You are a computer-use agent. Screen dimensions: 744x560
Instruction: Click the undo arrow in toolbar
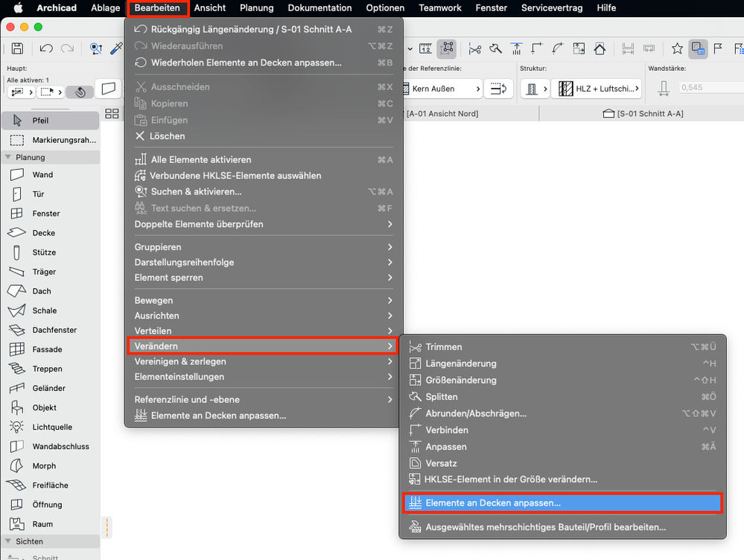pyautogui.click(x=46, y=48)
